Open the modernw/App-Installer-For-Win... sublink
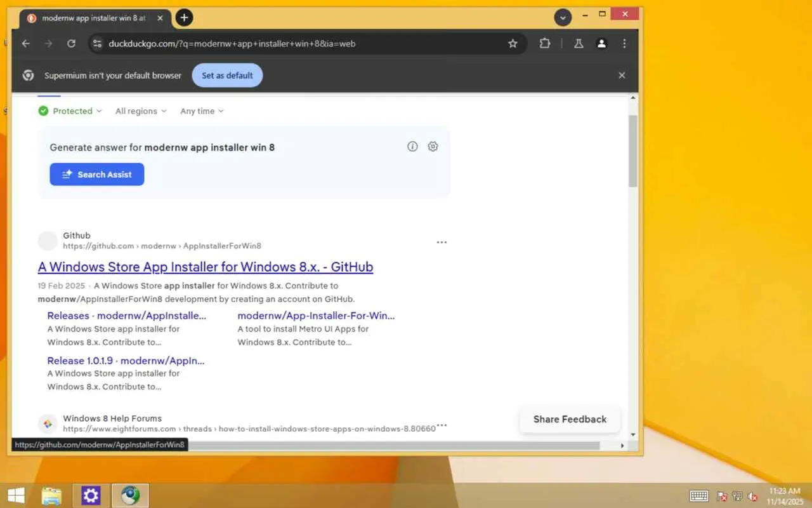Viewport: 812px width, 508px height. (316, 316)
